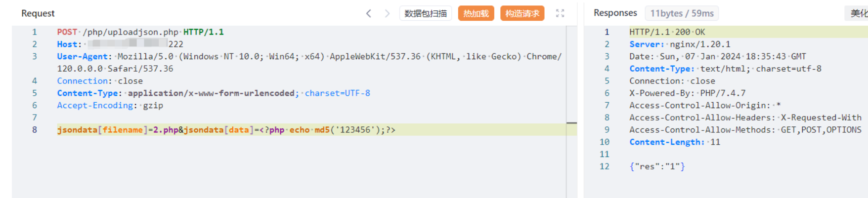Click the orange 热加载 button

[476, 13]
